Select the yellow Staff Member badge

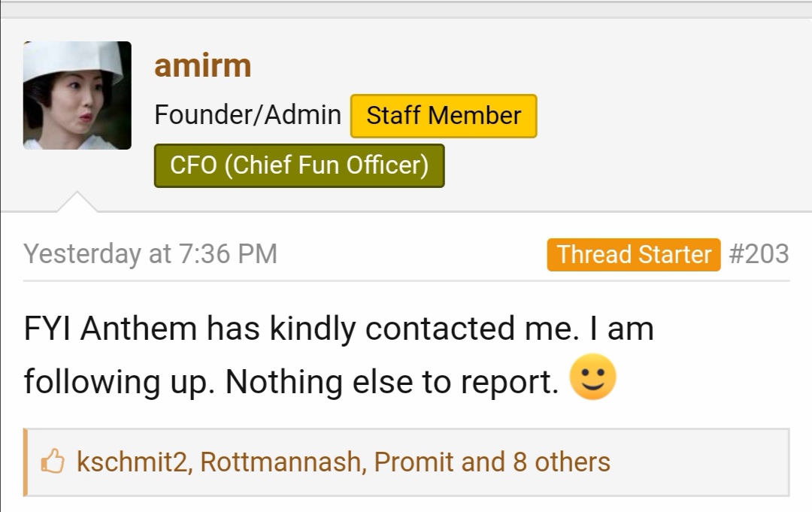(x=444, y=116)
